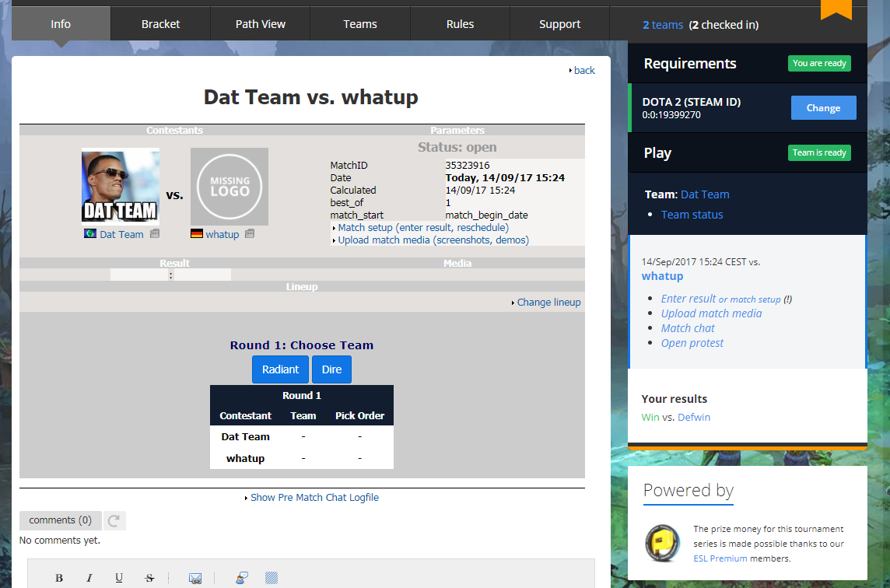Open the Path View tab
Image resolution: width=890 pixels, height=588 pixels.
[261, 24]
